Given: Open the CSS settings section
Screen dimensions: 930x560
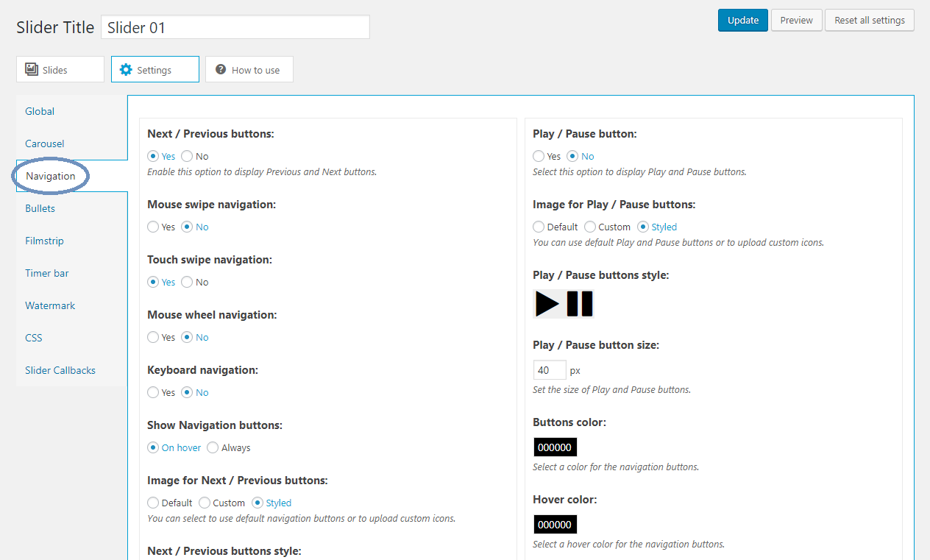Looking at the screenshot, I should coord(72,338).
